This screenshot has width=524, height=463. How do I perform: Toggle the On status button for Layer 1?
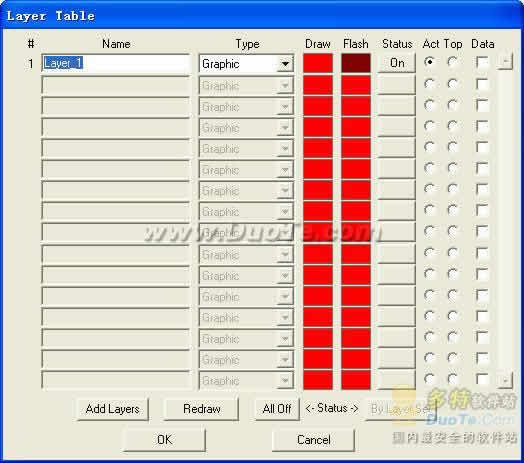pos(397,63)
